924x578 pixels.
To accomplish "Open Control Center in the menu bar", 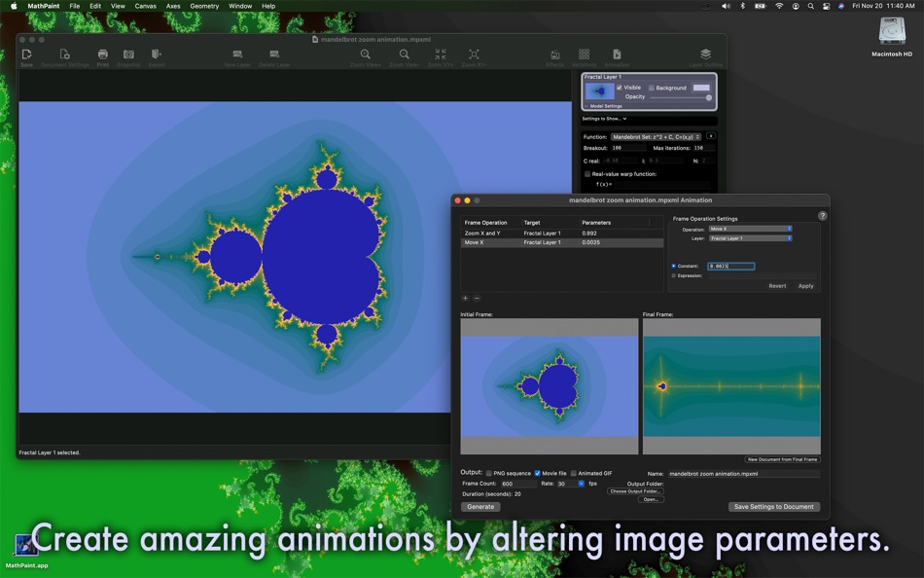I will pyautogui.click(x=826, y=6).
